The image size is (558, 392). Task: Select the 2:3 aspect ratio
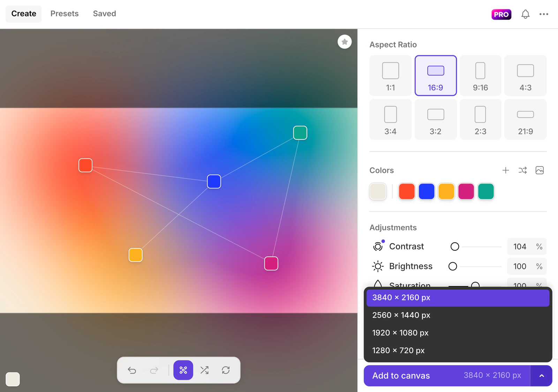click(481, 119)
